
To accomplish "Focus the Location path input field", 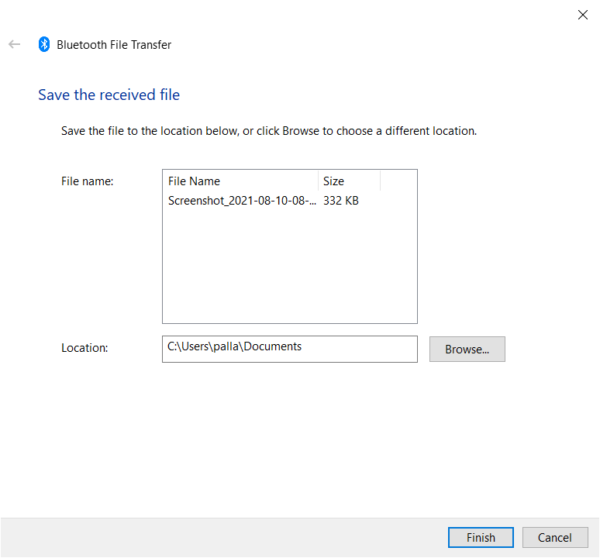I will click(289, 348).
